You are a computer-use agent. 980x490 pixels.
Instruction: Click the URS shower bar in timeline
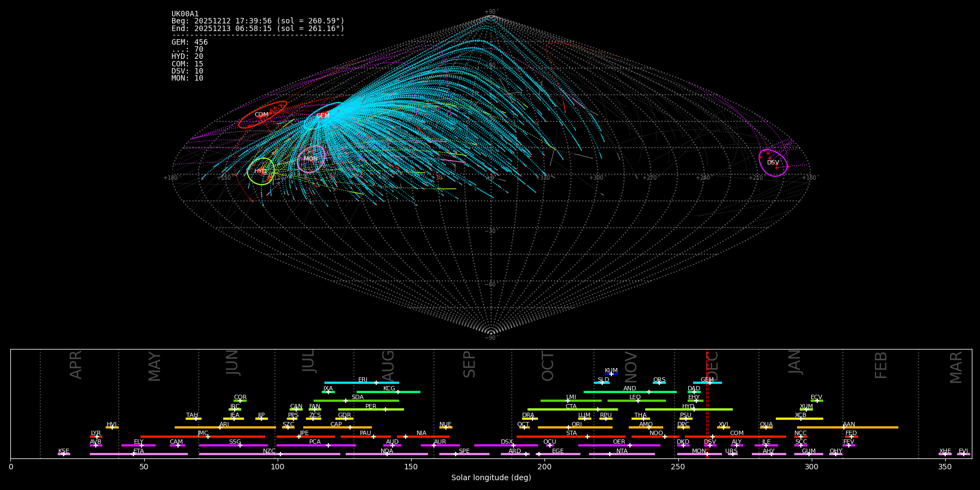732,454
